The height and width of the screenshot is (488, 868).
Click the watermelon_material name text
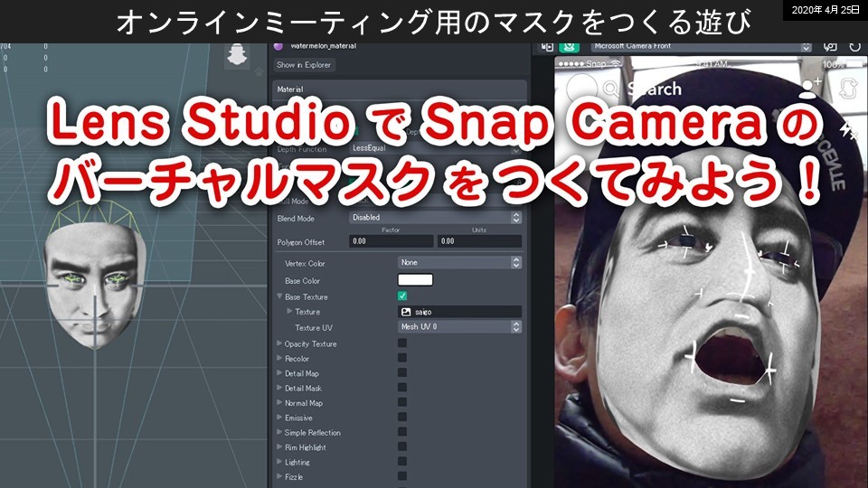pyautogui.click(x=324, y=46)
